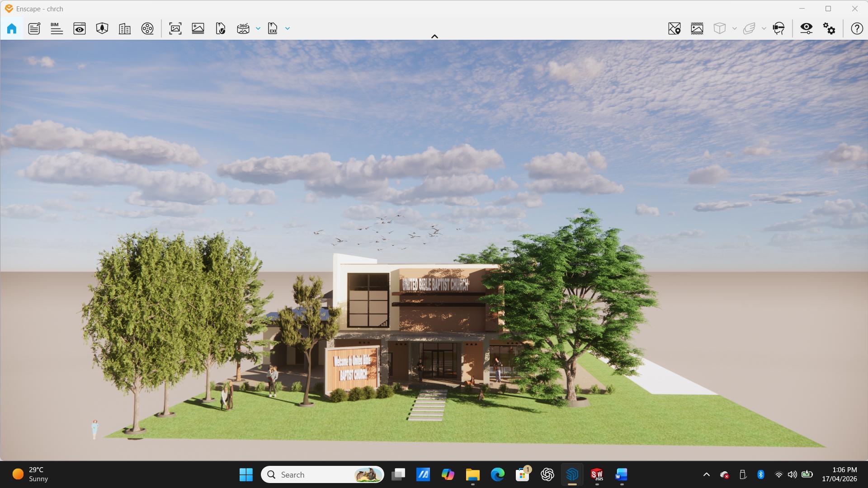Open the building material library icon
The width and height of the screenshot is (868, 488).
(x=125, y=28)
